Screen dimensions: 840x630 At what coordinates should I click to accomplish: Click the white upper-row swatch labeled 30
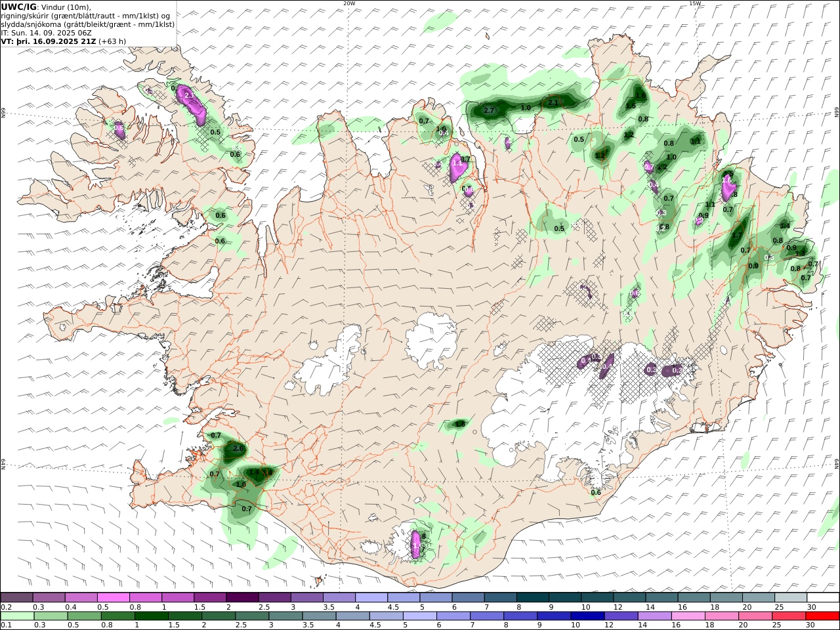tap(822, 597)
